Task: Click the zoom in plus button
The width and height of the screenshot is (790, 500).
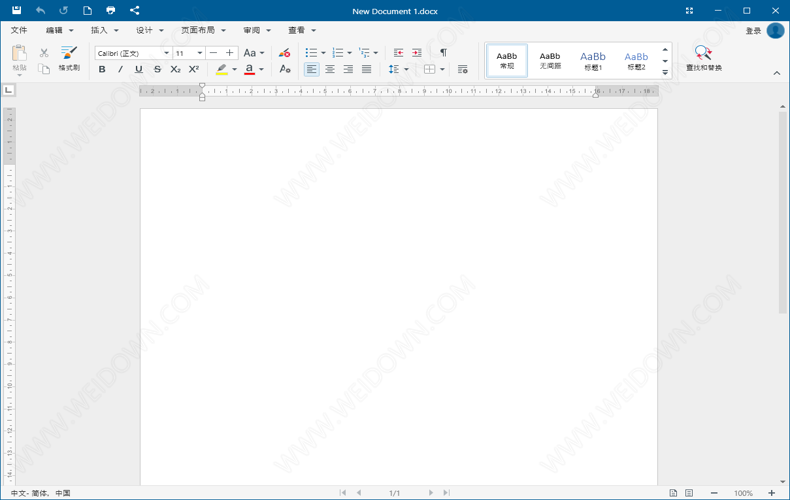Action: pos(772,493)
